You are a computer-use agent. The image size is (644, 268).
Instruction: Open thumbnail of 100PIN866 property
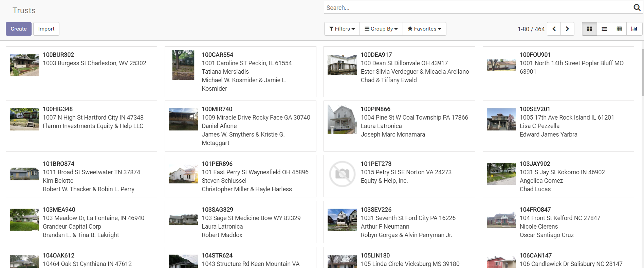[342, 119]
